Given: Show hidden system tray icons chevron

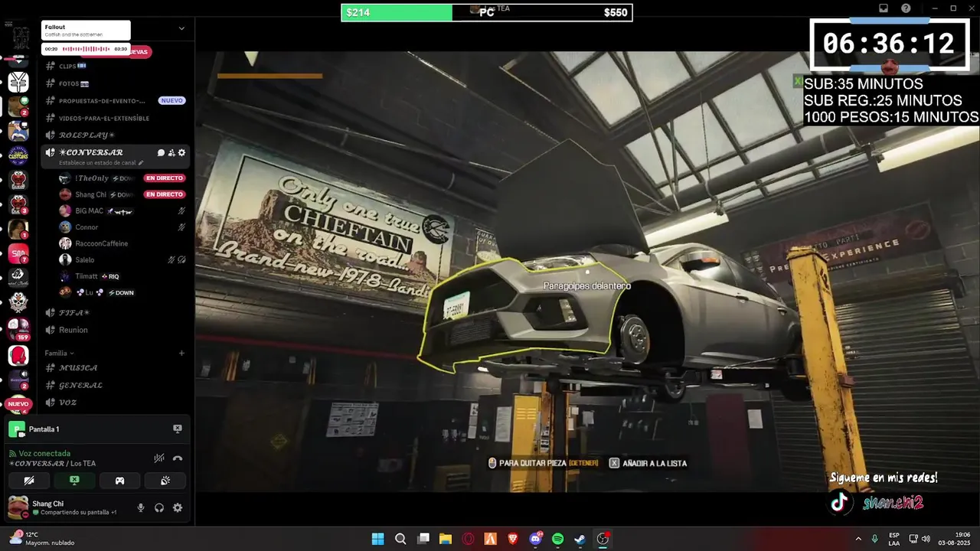Looking at the screenshot, I should tap(857, 539).
